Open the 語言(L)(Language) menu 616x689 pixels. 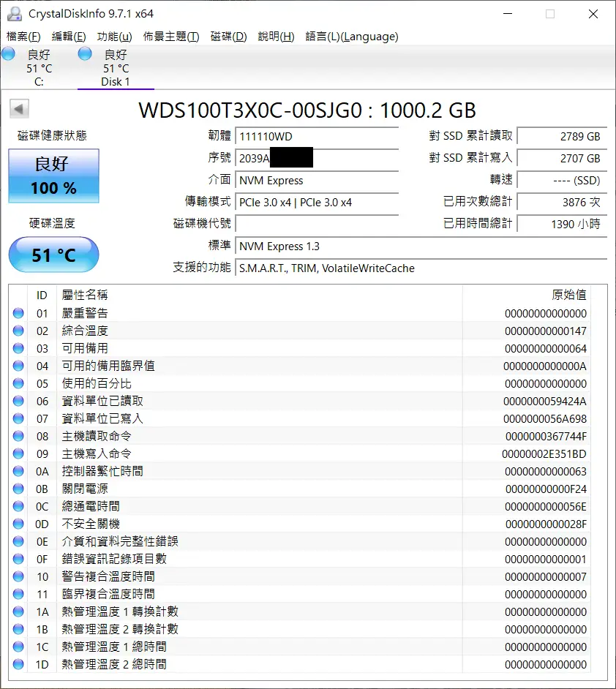(x=352, y=37)
